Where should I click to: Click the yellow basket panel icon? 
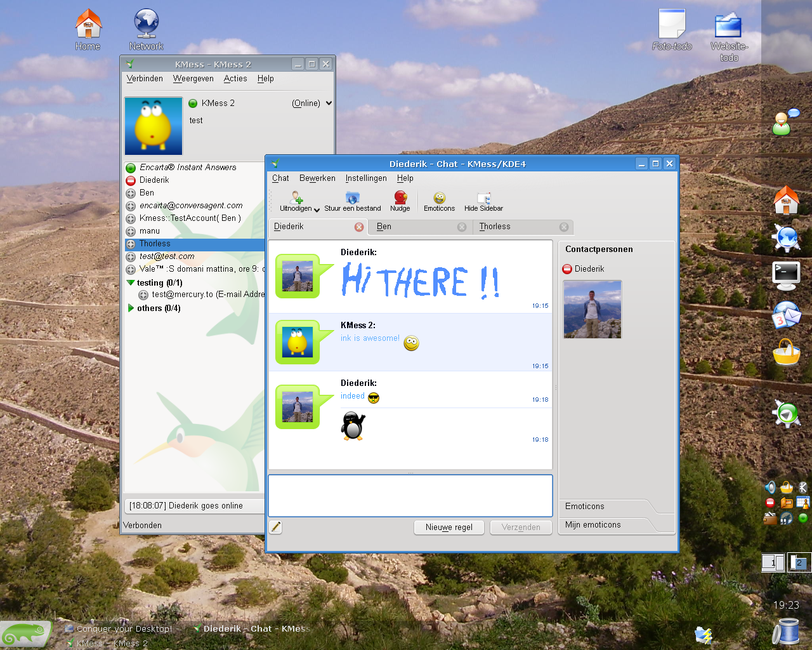(x=787, y=352)
